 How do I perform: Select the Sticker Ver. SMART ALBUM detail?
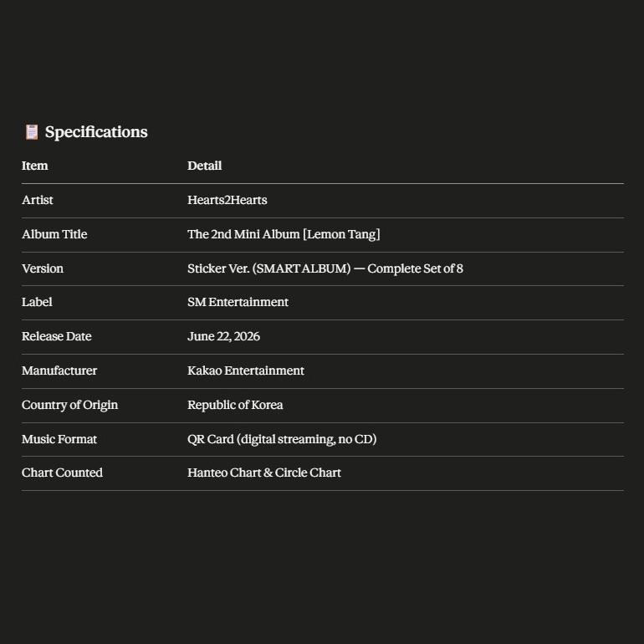[325, 268]
